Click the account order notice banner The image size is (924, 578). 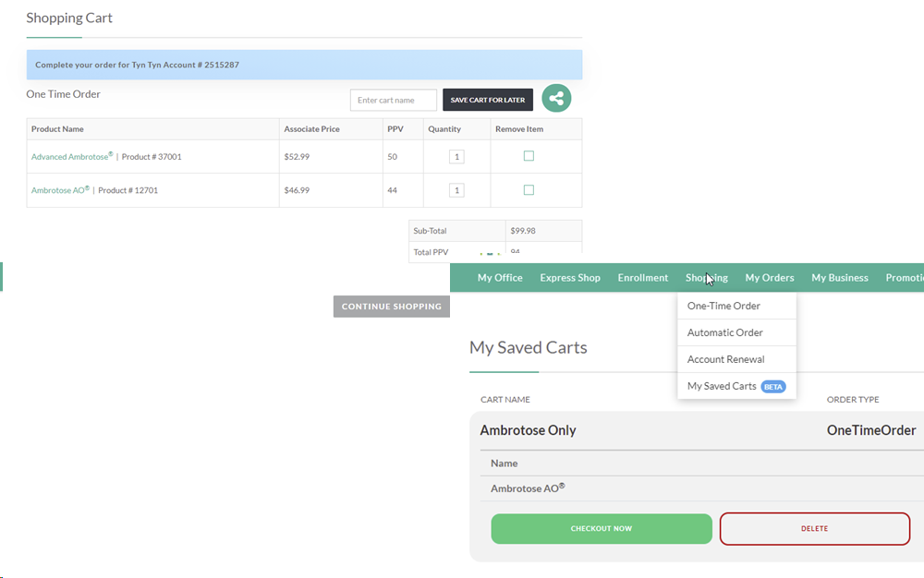pos(304,65)
